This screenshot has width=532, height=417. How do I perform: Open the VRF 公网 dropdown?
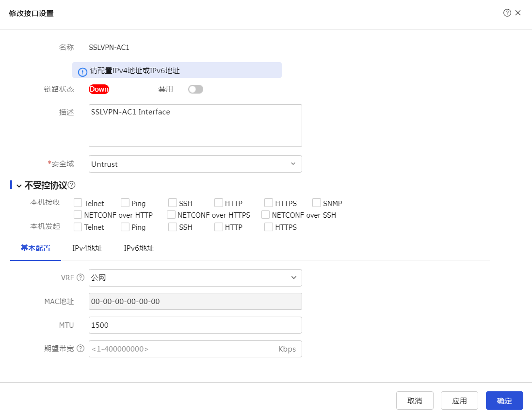click(195, 278)
